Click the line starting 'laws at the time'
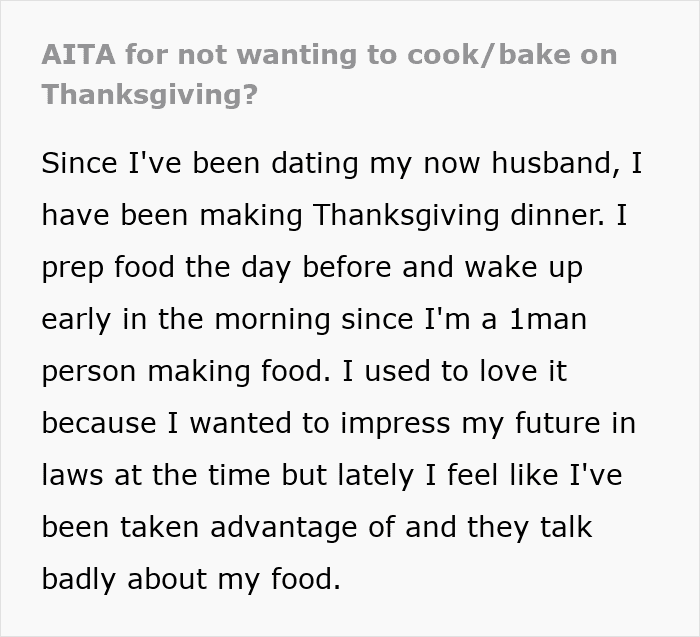 pyautogui.click(x=331, y=476)
